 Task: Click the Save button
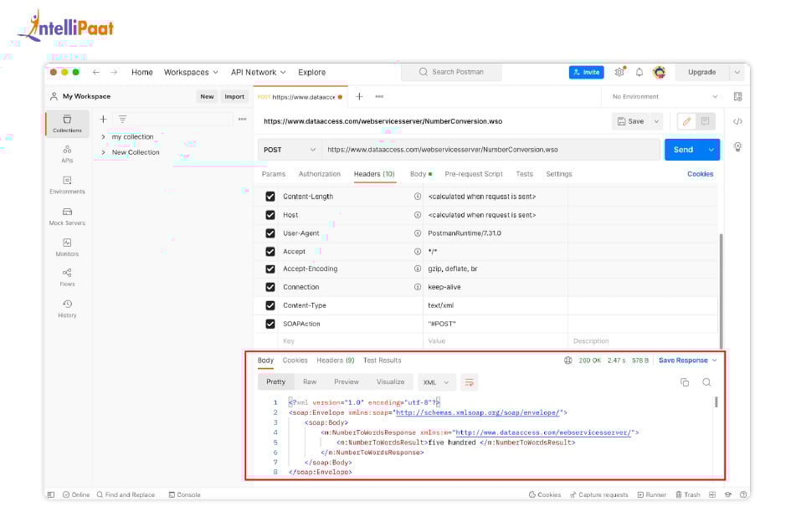(631, 121)
